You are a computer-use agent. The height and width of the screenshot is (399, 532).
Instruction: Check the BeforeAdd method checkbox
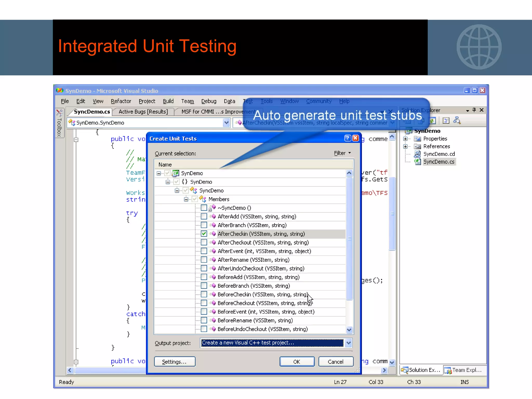coord(204,277)
